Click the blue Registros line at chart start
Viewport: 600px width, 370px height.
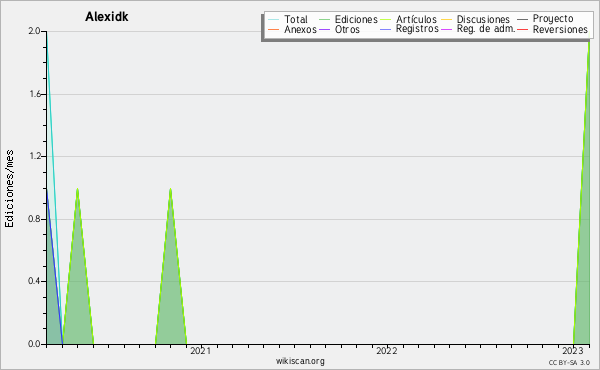[x=54, y=267]
